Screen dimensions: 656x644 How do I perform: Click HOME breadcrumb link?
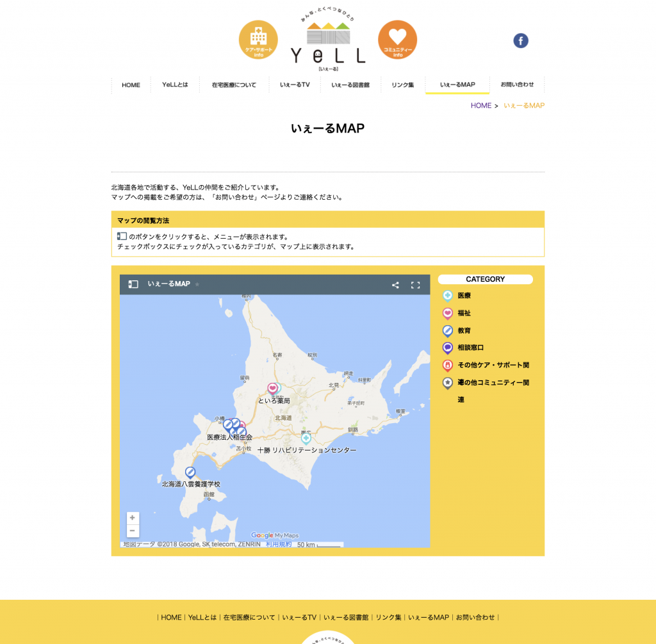[x=480, y=106]
